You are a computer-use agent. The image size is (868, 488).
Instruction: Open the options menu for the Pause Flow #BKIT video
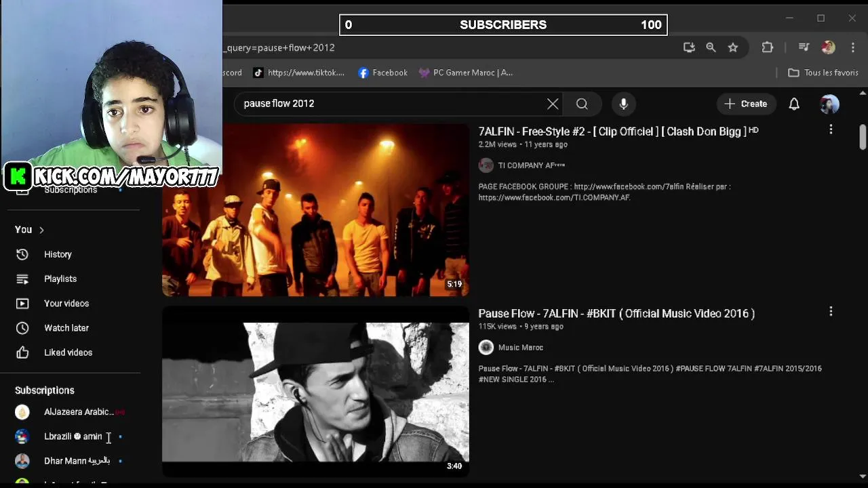click(831, 312)
